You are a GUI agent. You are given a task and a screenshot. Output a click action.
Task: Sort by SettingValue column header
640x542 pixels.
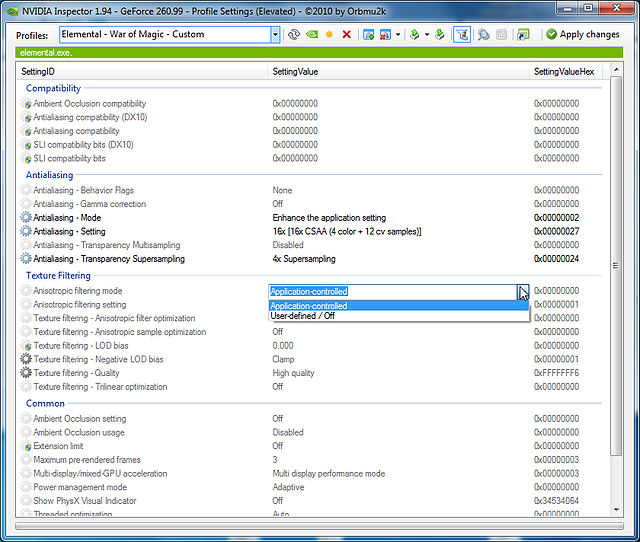pos(398,71)
